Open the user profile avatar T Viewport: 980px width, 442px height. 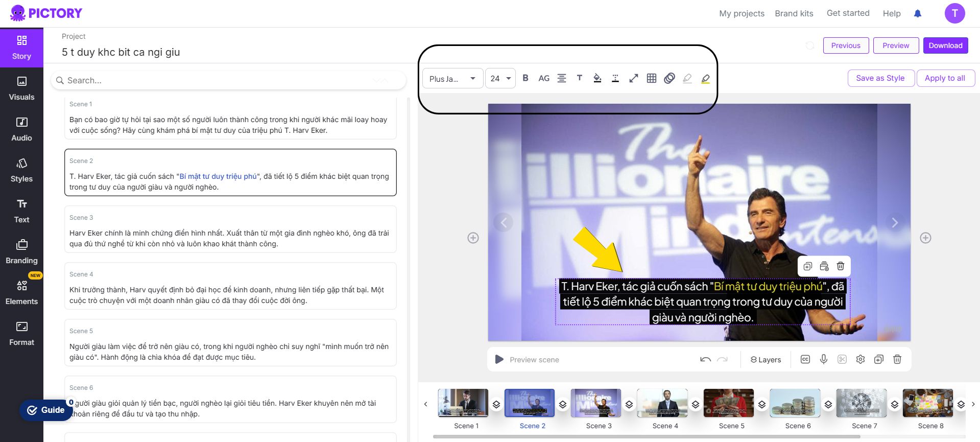click(x=954, y=13)
